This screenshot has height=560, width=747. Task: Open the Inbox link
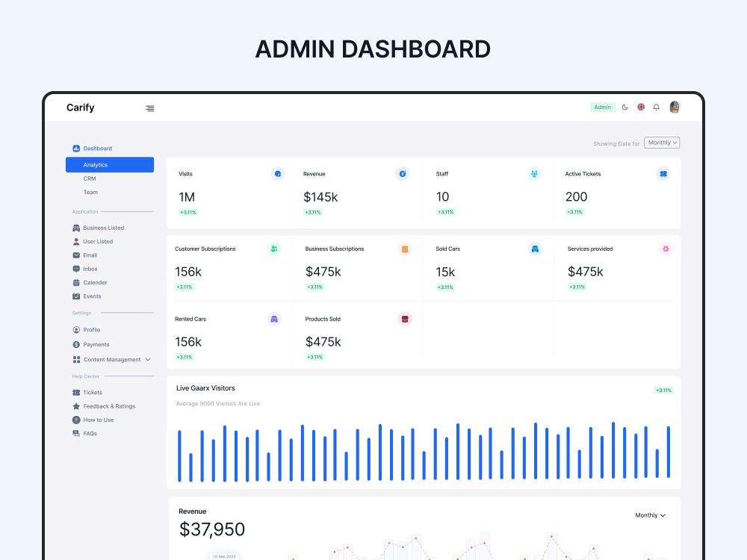pyautogui.click(x=90, y=269)
